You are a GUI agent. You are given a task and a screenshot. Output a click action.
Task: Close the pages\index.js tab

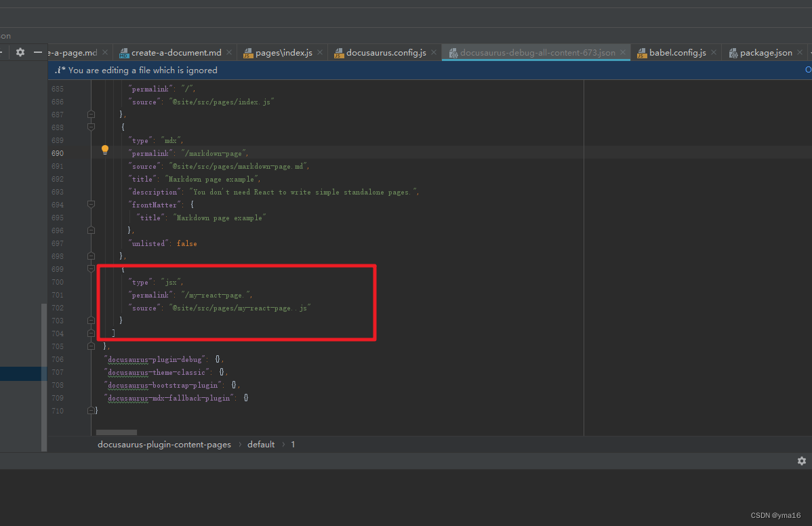click(x=319, y=52)
